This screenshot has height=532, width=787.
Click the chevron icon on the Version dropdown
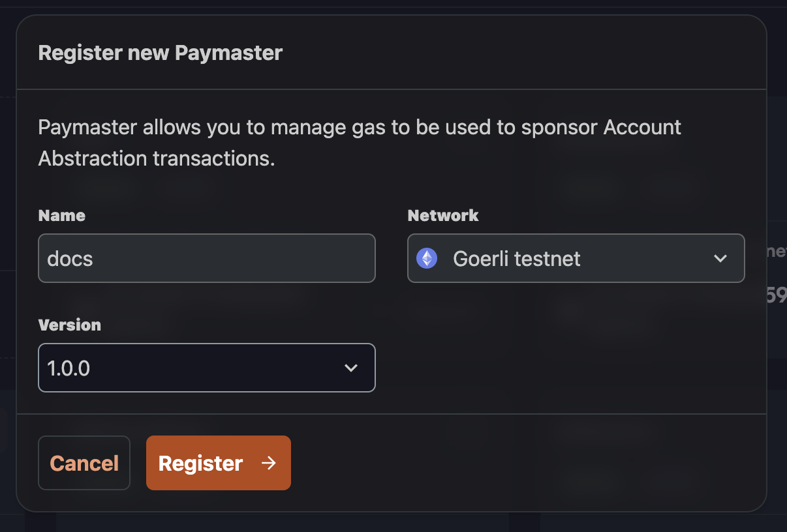tap(351, 368)
